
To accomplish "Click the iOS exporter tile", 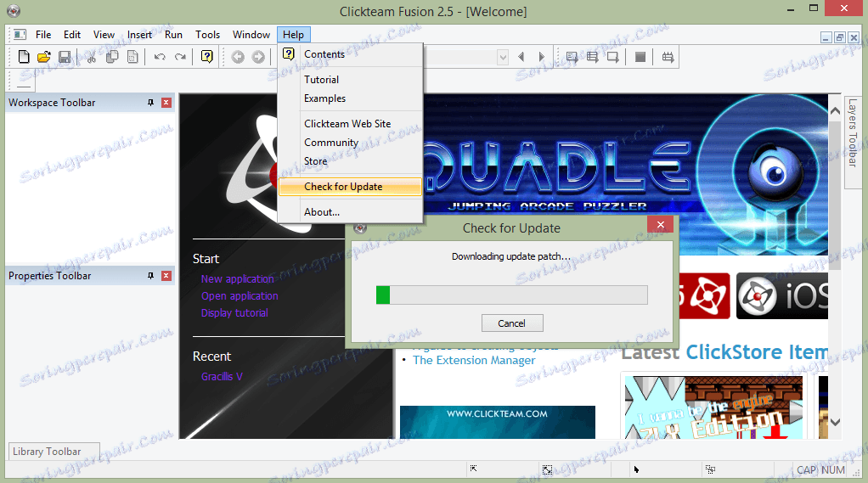I will [x=781, y=296].
